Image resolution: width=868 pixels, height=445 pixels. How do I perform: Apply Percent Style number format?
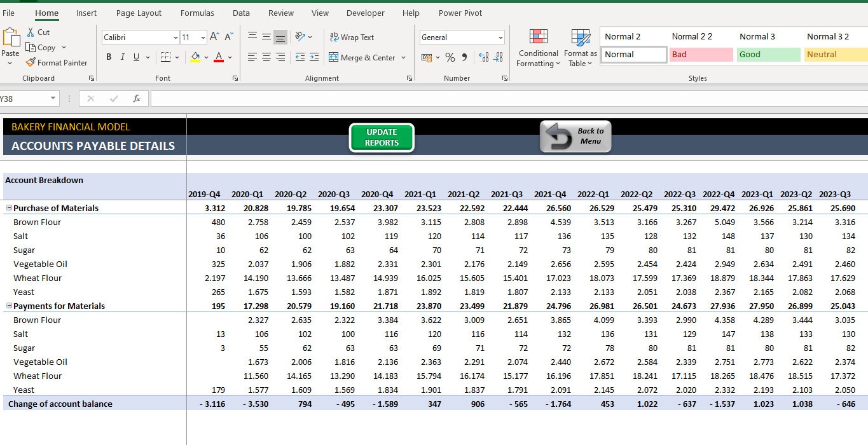[x=449, y=57]
